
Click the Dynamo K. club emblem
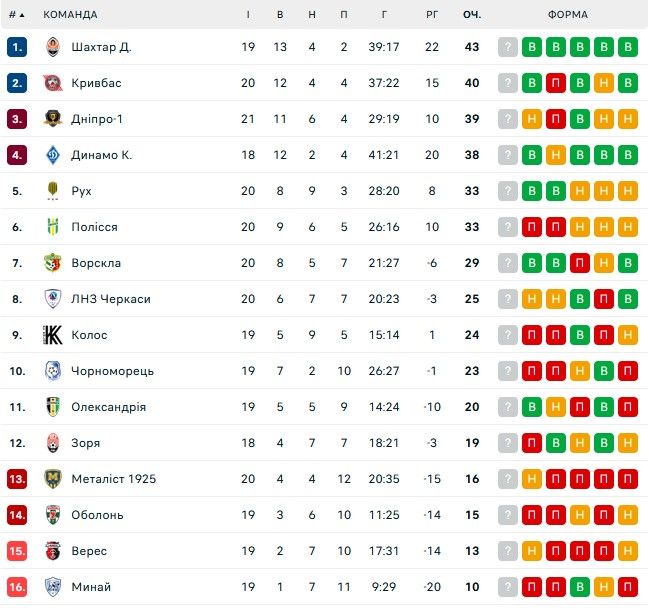(x=53, y=155)
